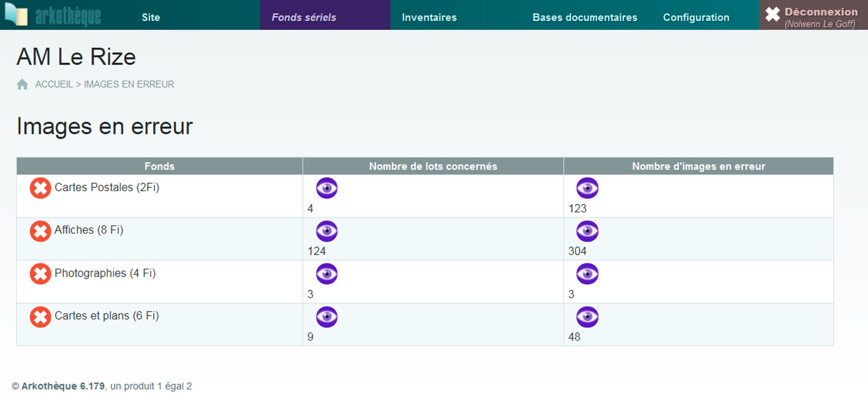Viewport: 868px width, 398px height.
Task: Open eye icon for Cartes et plans lots
Action: 327,317
